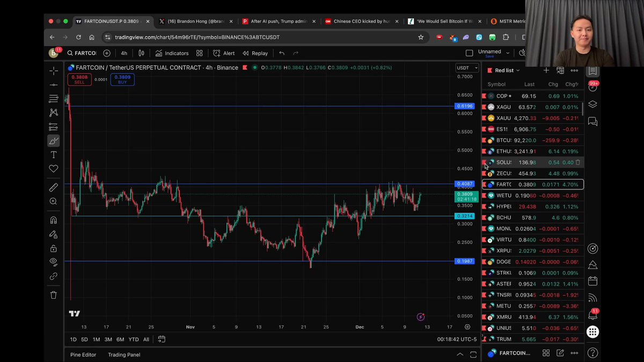The height and width of the screenshot is (362, 644).
Task: Open the Trading Panel tab
Action: [124, 354]
